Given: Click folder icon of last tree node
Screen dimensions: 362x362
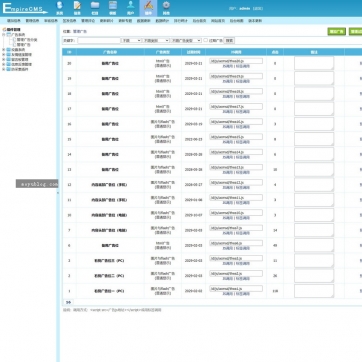Looking at the screenshot, I should (x=9, y=69).
